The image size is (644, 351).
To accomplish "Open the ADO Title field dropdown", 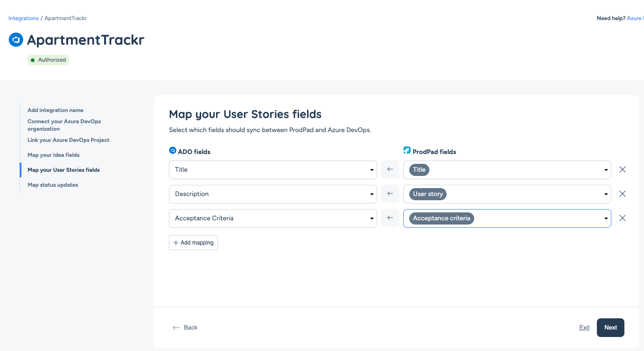I will (x=273, y=170).
